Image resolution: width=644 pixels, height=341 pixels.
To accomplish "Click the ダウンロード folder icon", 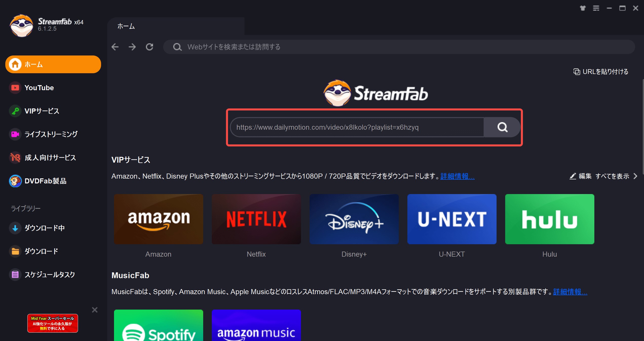I will (15, 251).
